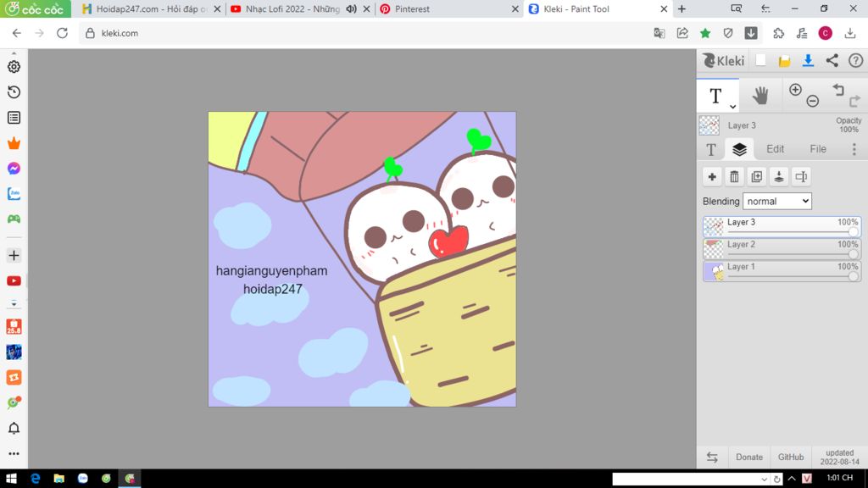The image size is (868, 488).
Task: Translate this page using the translate icon
Action: click(x=659, y=33)
